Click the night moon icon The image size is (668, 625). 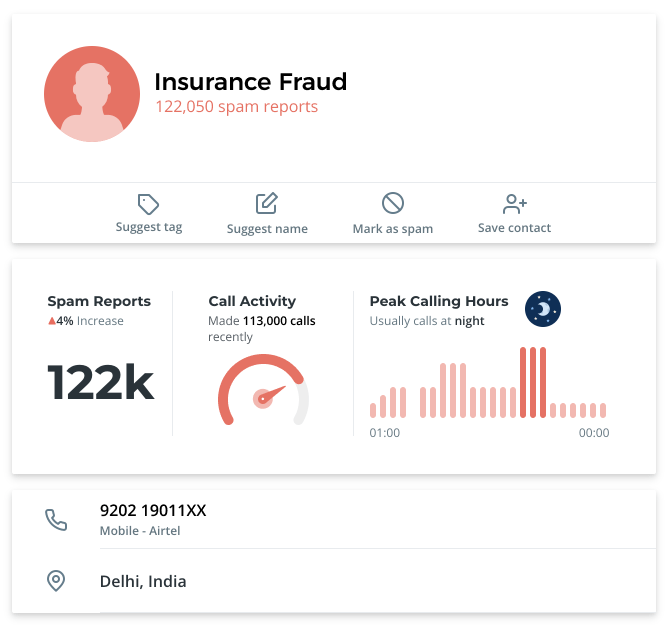543,309
